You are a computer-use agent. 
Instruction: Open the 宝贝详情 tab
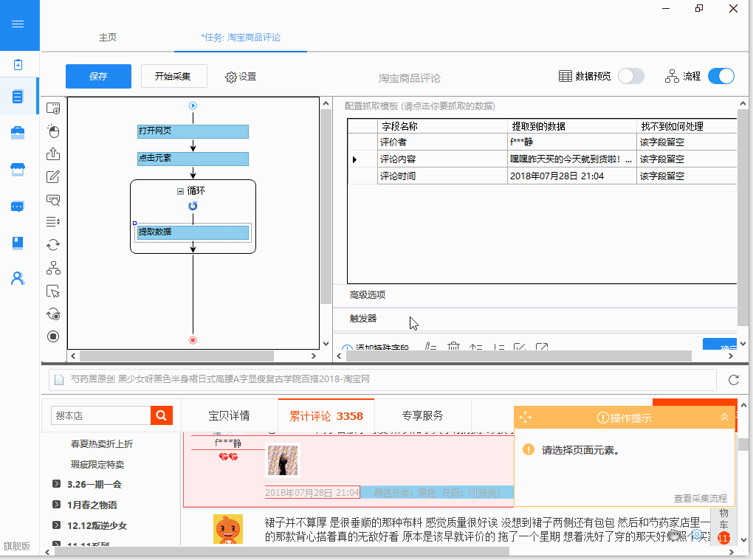[x=229, y=415]
